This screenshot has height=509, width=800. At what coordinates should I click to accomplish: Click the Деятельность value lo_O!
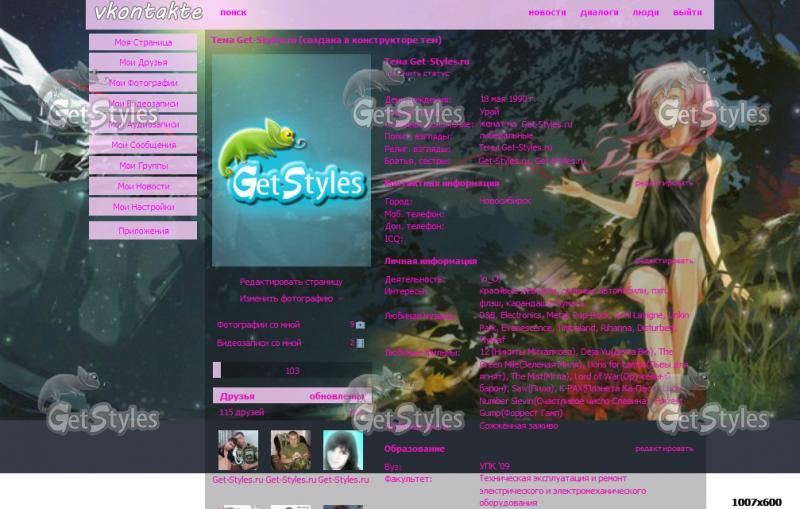490,279
